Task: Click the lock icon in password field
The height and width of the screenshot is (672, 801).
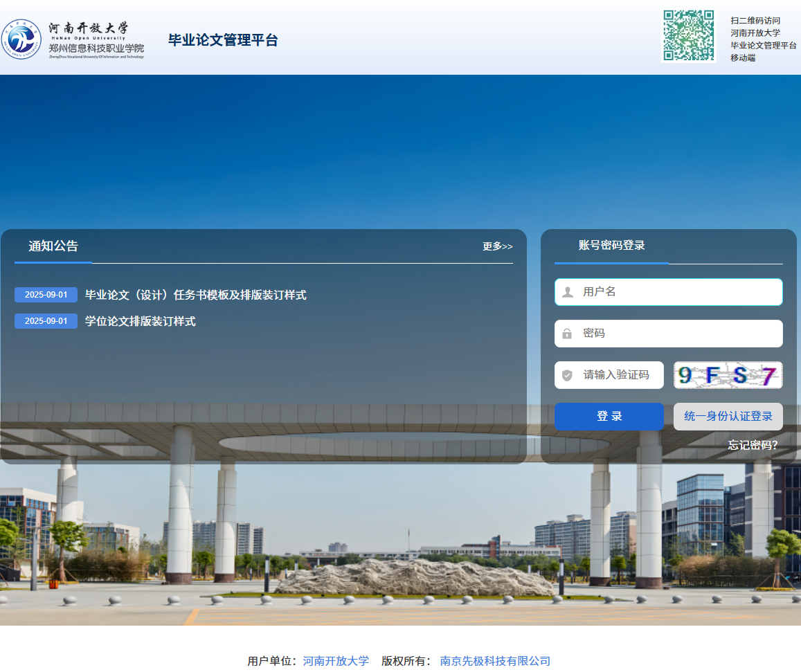Action: [x=567, y=334]
